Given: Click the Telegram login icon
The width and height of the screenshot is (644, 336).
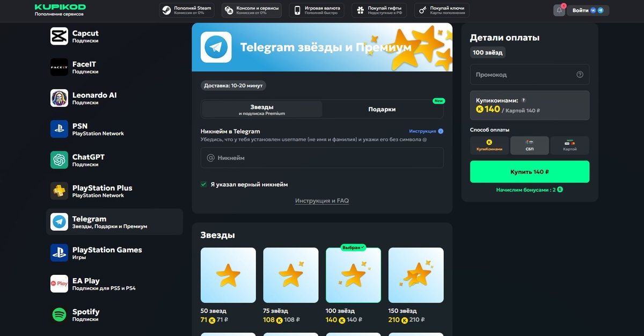Looking at the screenshot, I should click(601, 10).
